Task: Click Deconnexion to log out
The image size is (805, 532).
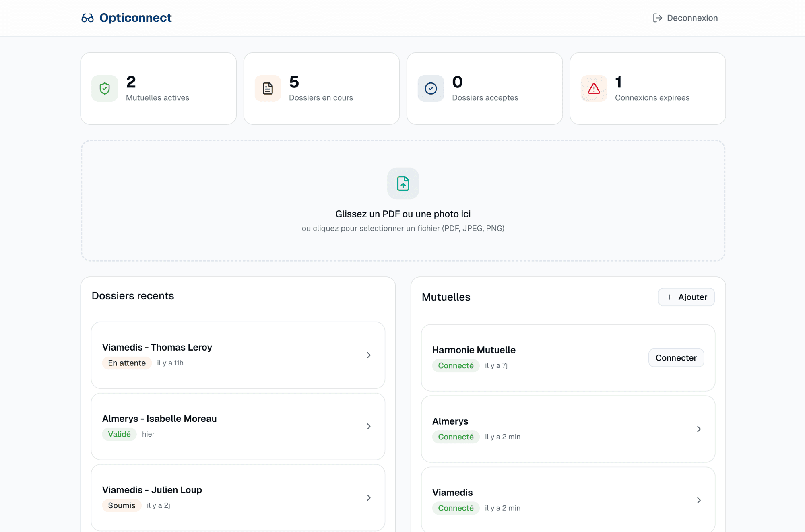Action: coord(691,18)
